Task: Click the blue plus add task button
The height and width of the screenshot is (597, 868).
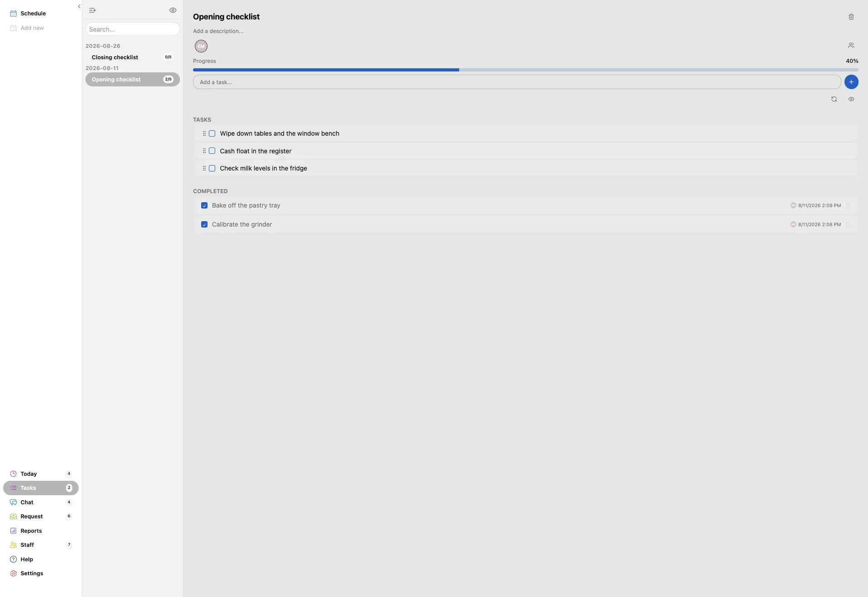Action: tap(851, 82)
